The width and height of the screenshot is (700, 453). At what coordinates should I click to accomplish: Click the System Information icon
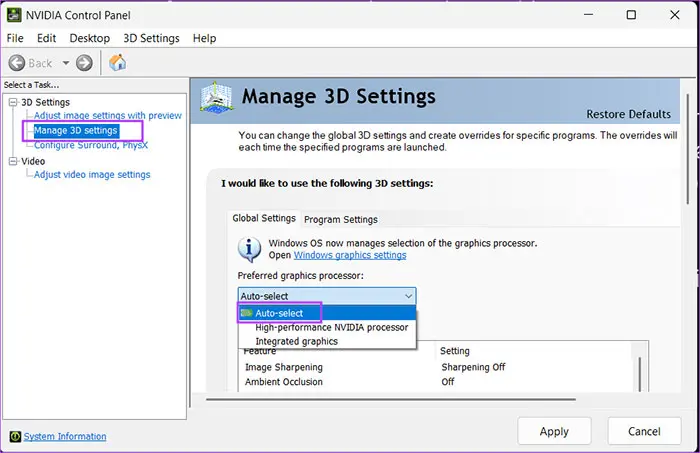click(14, 436)
